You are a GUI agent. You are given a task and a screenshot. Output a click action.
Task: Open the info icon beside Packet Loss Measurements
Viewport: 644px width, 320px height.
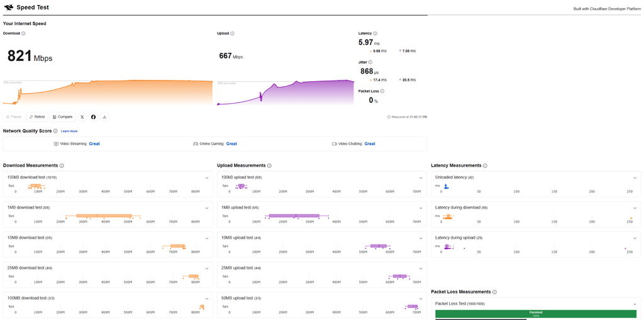point(494,292)
